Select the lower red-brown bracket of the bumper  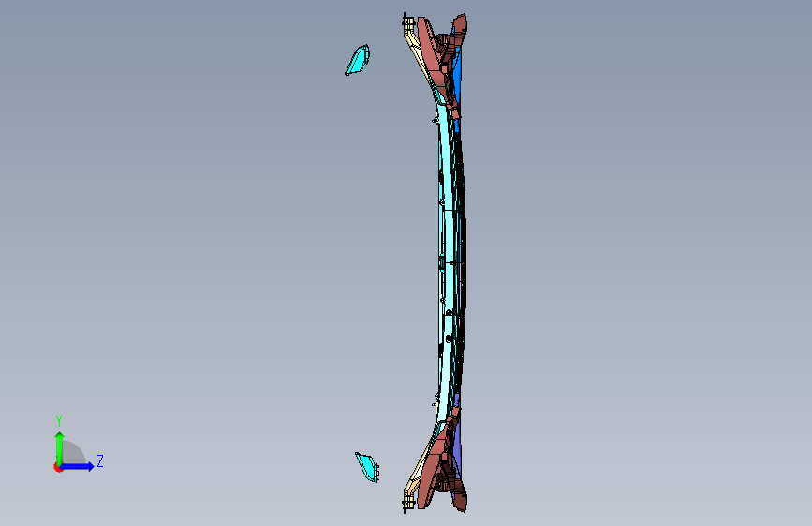pyautogui.click(x=432, y=474)
